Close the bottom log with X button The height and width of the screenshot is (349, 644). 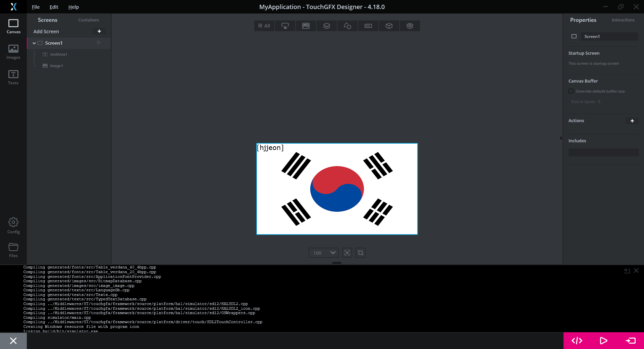pos(13,341)
